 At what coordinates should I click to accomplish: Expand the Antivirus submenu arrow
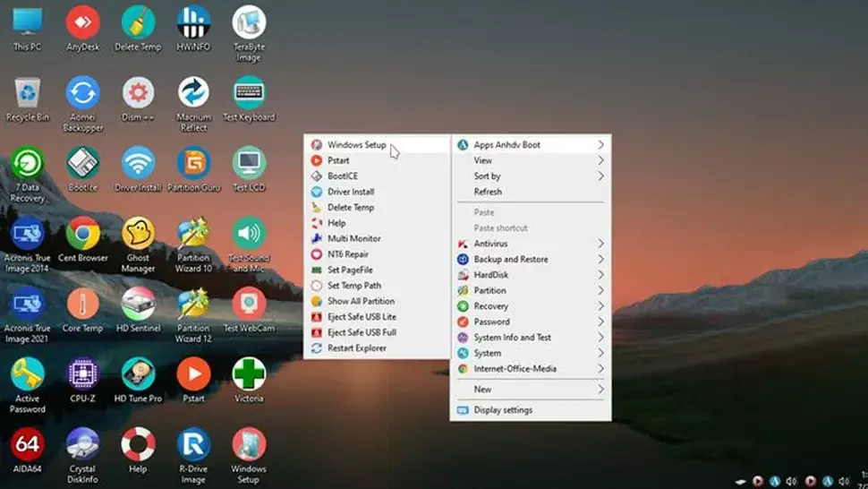click(600, 244)
